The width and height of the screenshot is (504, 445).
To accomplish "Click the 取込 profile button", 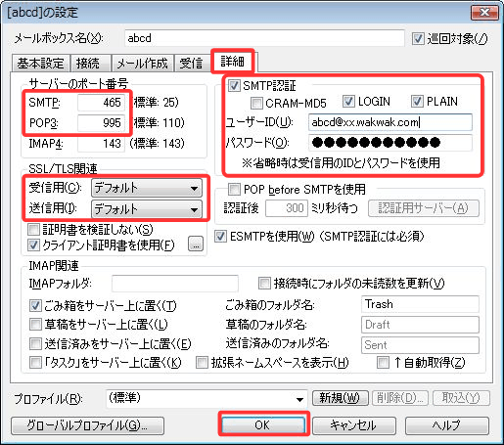I will click(x=461, y=398).
